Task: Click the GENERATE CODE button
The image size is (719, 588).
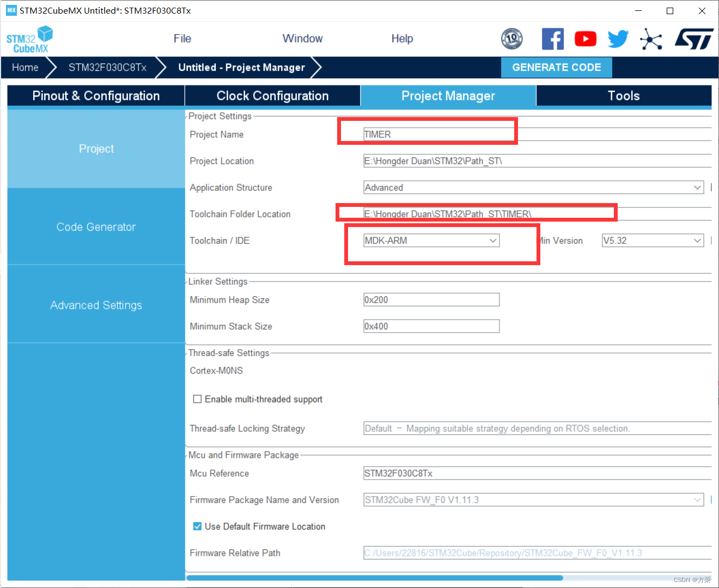Action: pyautogui.click(x=557, y=68)
